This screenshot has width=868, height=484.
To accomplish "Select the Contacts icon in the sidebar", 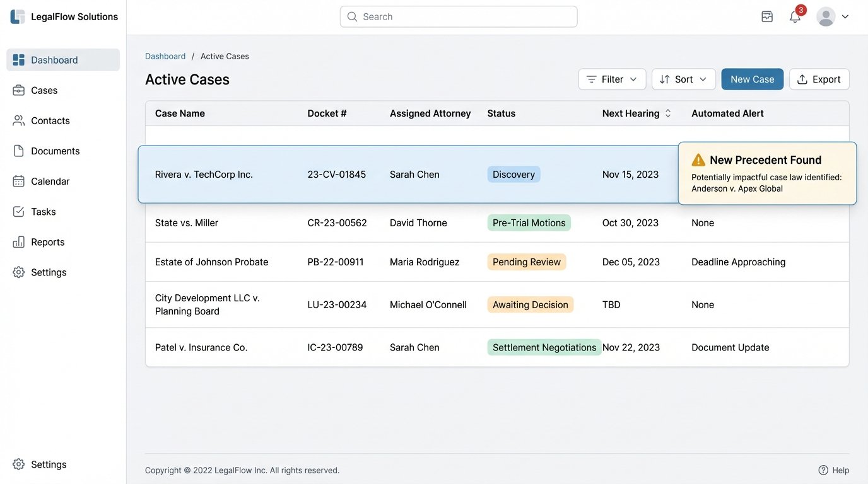I will pyautogui.click(x=20, y=120).
